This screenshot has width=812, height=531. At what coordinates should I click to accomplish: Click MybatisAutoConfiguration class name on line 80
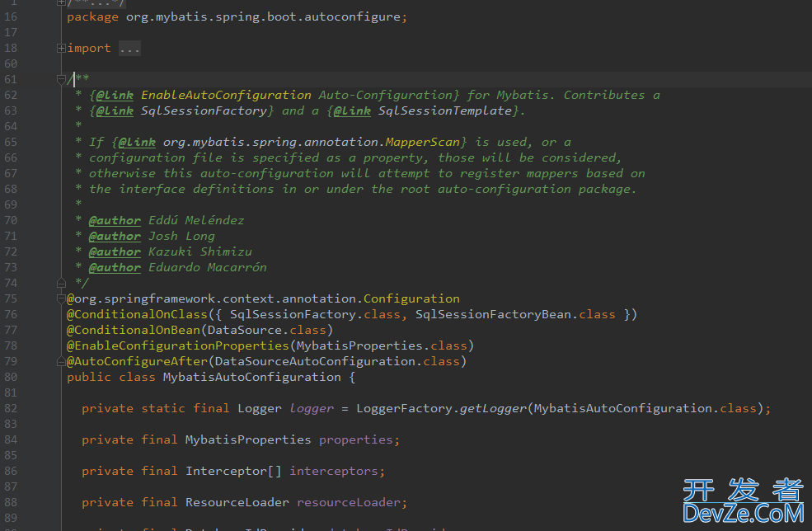252,377
